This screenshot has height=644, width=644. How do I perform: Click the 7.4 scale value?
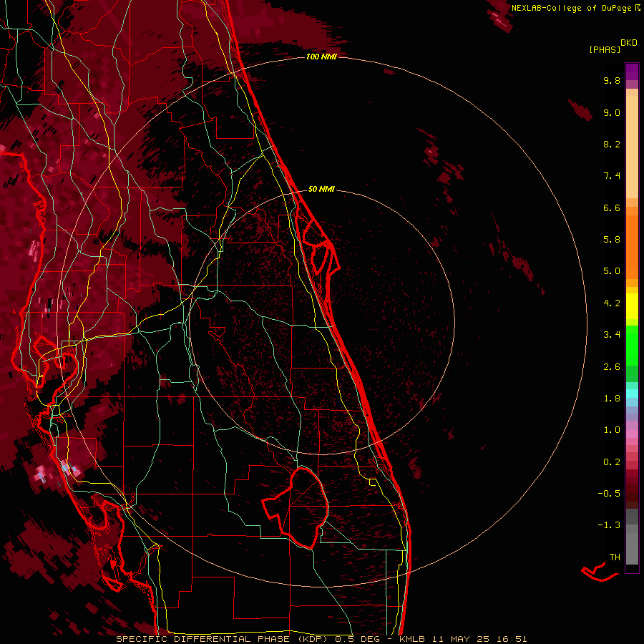click(612, 176)
